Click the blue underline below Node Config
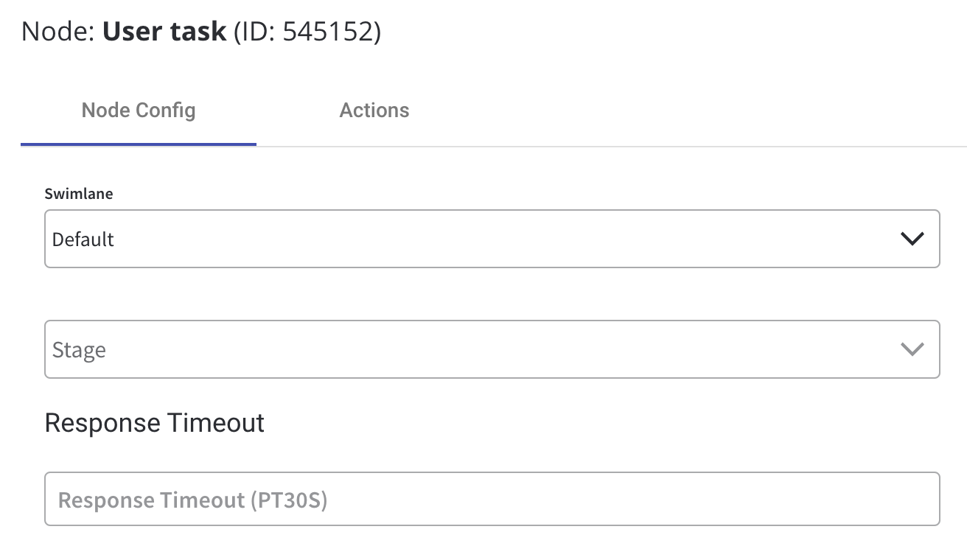The width and height of the screenshot is (967, 560). pyautogui.click(x=139, y=144)
